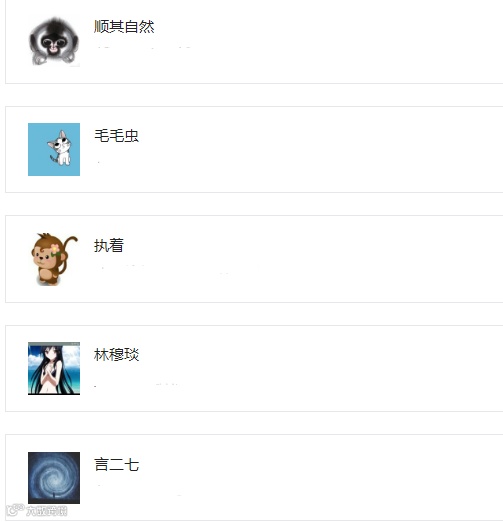This screenshot has width=503, height=522.
Task: Open the anime girl avatar of 林穆琰
Action: pyautogui.click(x=54, y=368)
